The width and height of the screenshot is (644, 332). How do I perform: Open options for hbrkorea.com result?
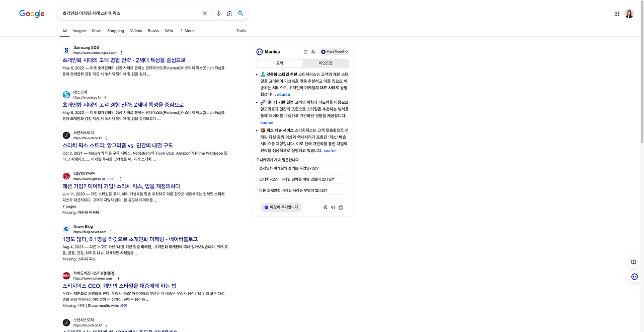[x=119, y=279]
